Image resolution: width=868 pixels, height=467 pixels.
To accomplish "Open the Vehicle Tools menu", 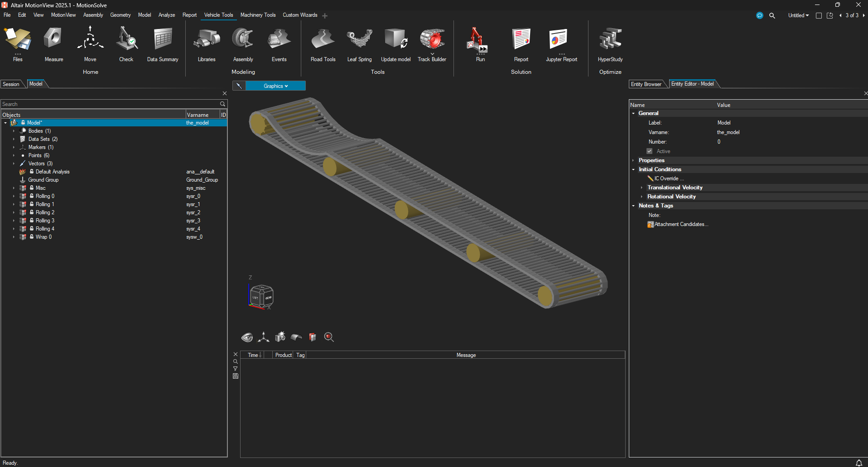I will [x=218, y=15].
